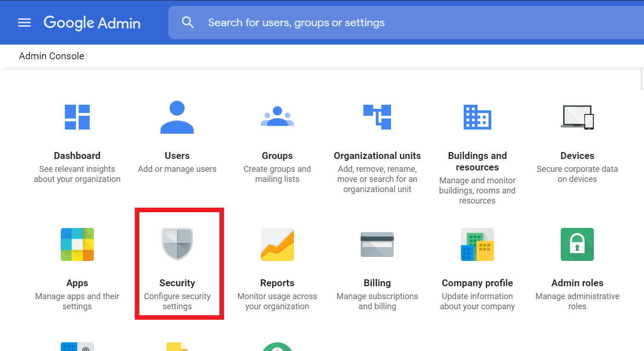Click the Dashboard insights icon
The height and width of the screenshot is (351, 644).
pos(77,116)
